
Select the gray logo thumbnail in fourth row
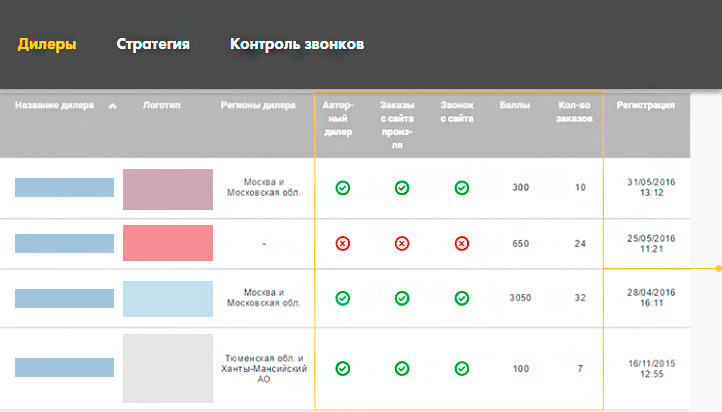[167, 369]
